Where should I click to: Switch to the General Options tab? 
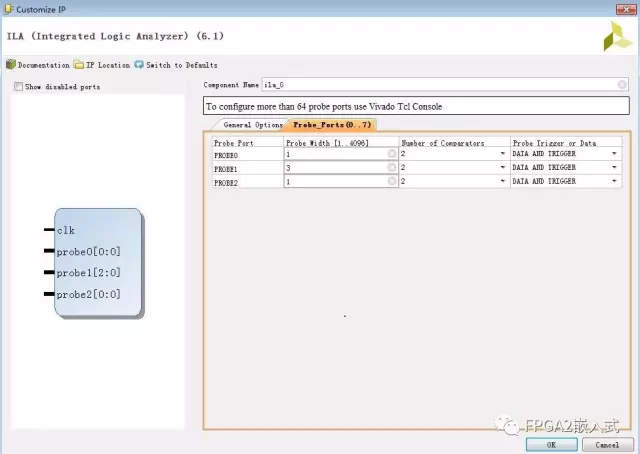tap(253, 125)
